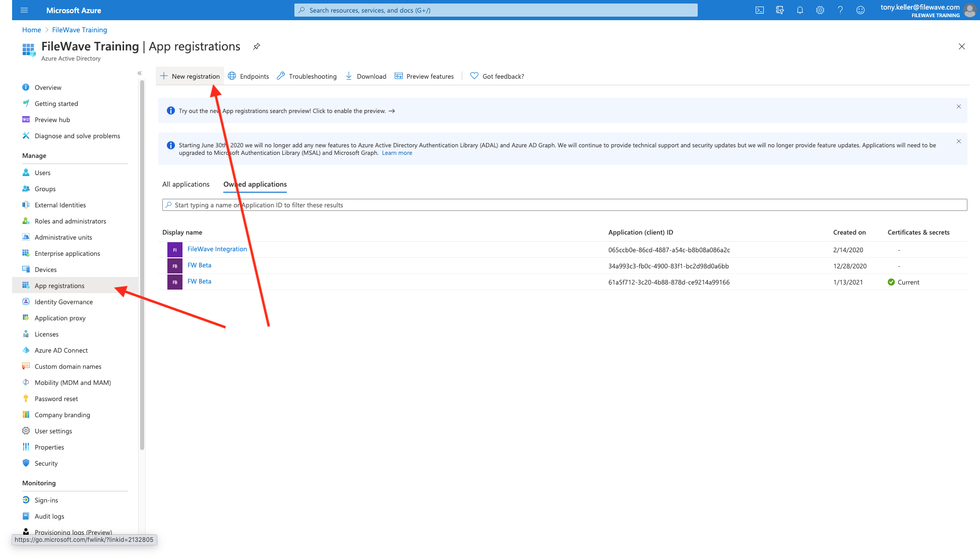Open the Azure portal hamburger menu

(24, 10)
